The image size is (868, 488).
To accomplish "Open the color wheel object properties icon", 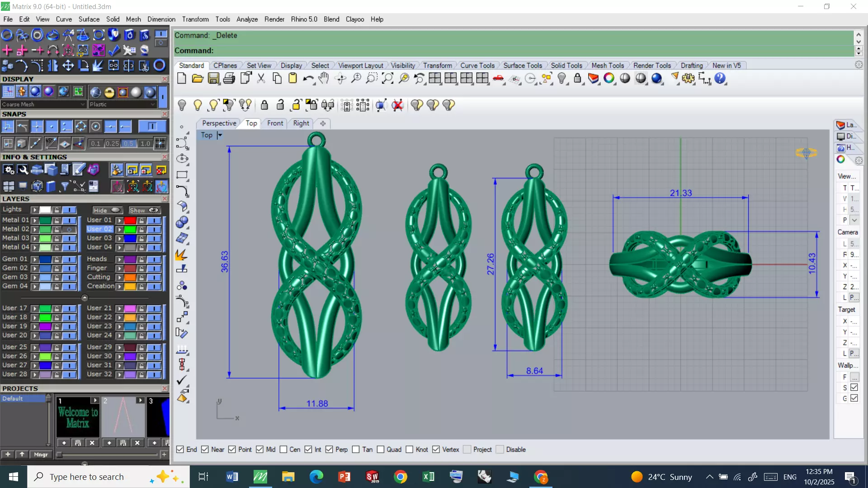I will point(609,79).
